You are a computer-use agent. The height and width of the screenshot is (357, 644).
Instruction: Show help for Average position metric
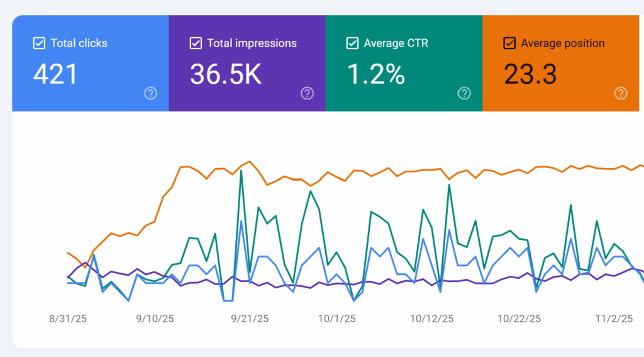[x=621, y=93]
